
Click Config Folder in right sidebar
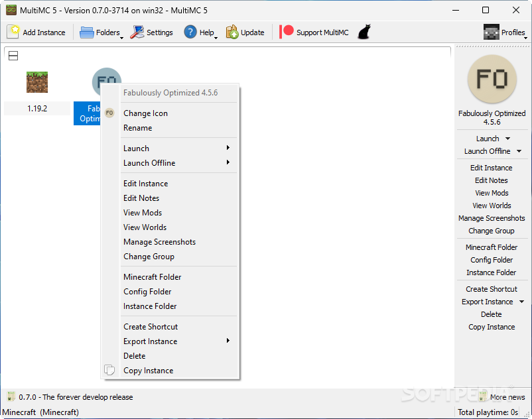(492, 260)
